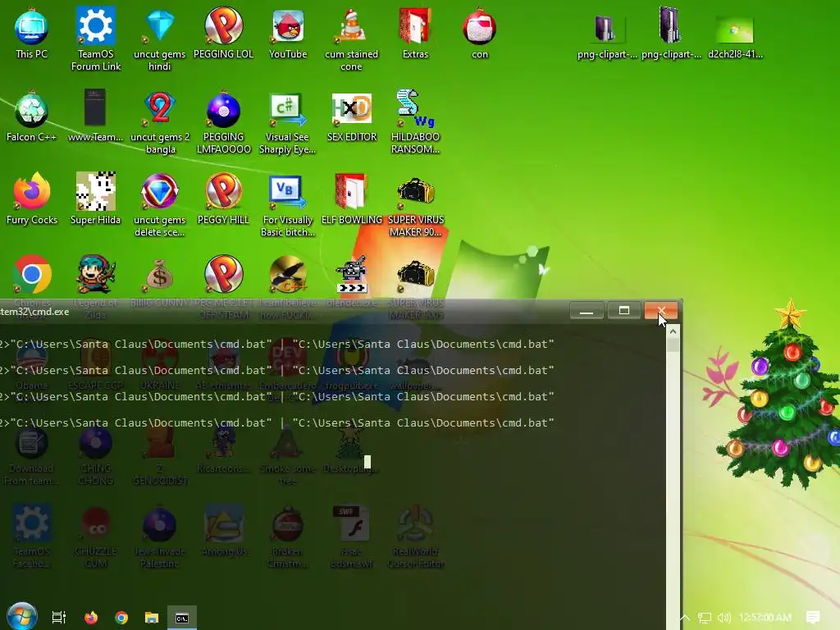The image size is (840, 630).
Task: Select the uncut gems delete sce... icon
Action: [x=160, y=205]
